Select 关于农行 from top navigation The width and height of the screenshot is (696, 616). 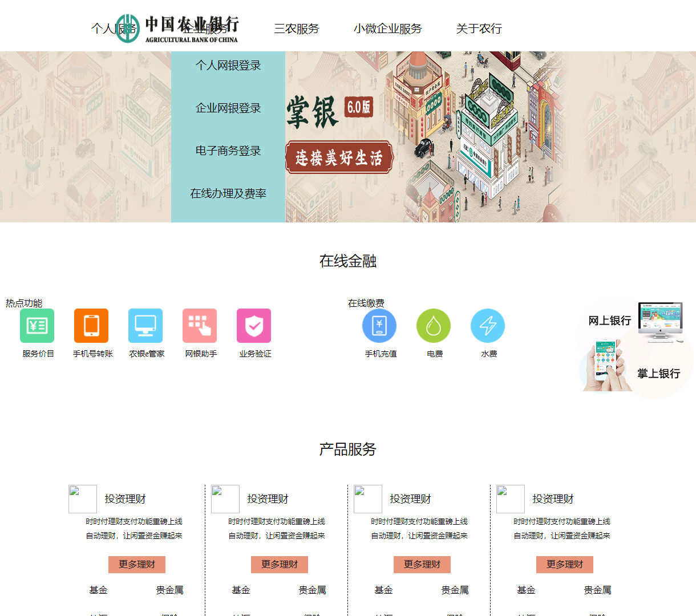coord(478,29)
